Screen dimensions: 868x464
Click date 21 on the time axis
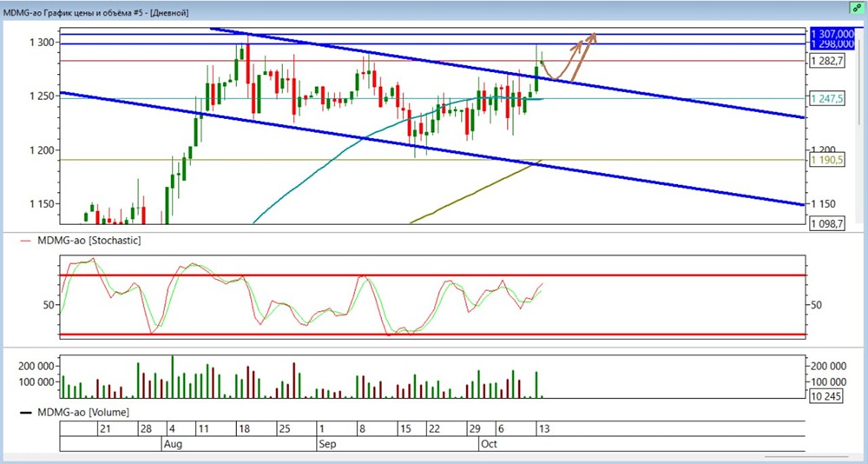106,429
